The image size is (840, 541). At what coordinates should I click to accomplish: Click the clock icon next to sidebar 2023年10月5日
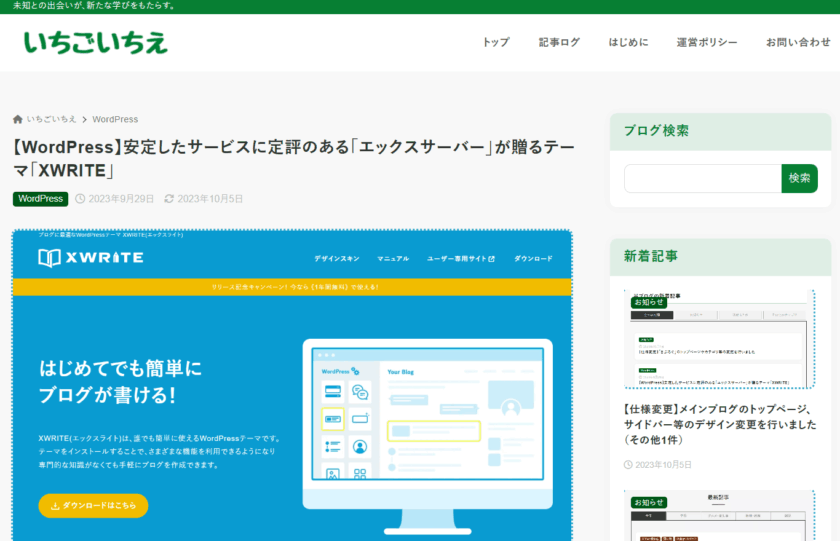628,464
